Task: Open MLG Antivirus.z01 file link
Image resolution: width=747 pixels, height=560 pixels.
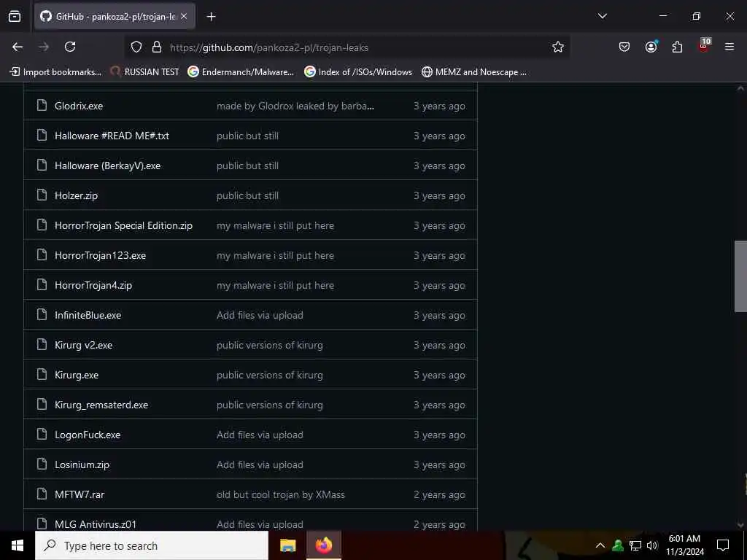Action: click(x=96, y=524)
